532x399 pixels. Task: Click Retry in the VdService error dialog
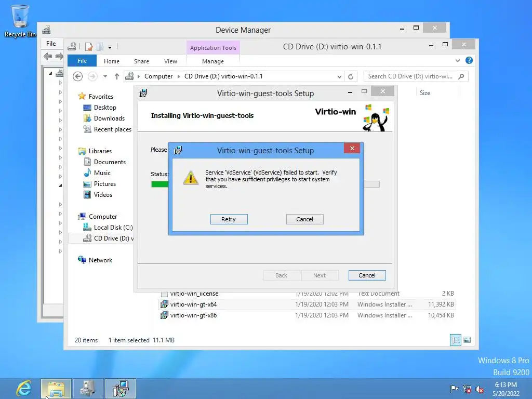tap(229, 219)
